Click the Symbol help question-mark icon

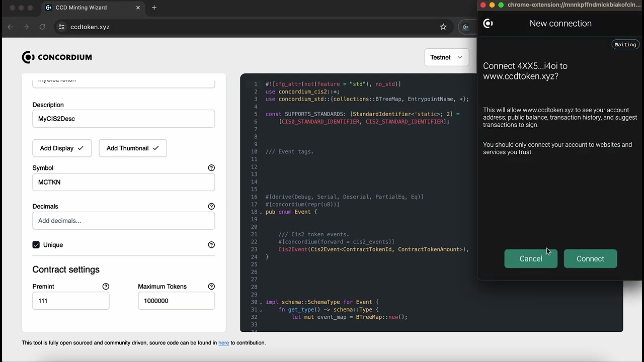pos(211,168)
